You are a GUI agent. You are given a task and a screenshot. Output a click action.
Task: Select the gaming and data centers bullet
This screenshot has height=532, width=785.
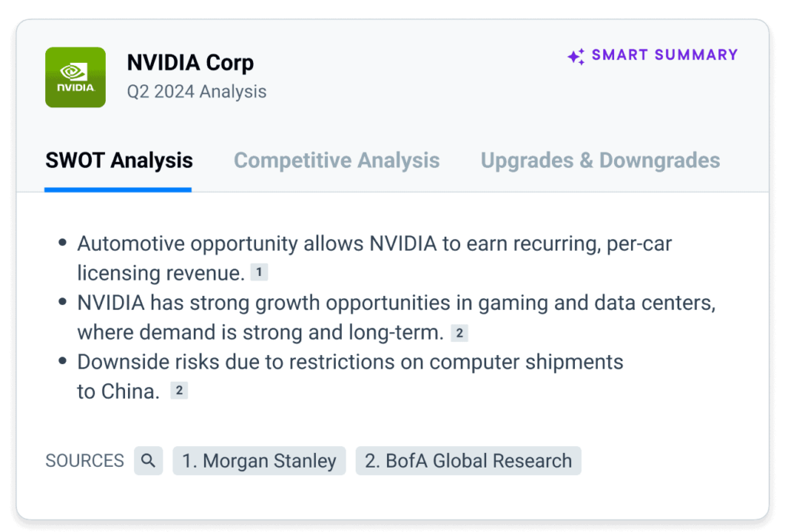pos(396,304)
